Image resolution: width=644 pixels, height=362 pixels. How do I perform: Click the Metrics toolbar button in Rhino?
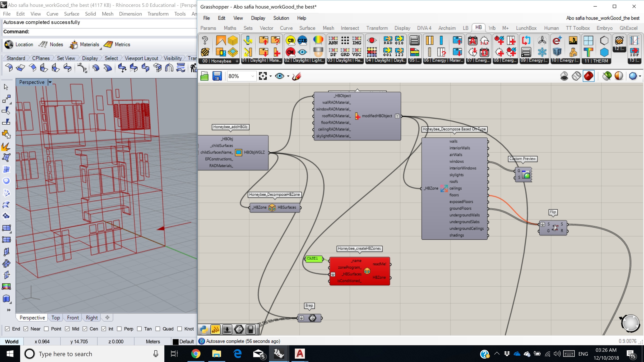(117, 45)
